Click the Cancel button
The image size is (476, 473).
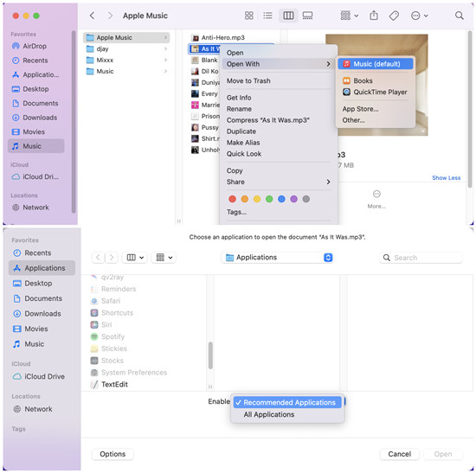[x=400, y=454]
